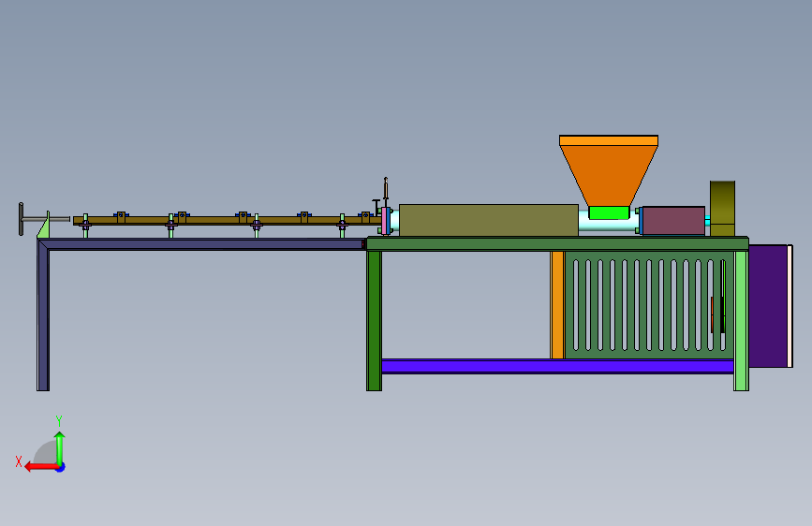This screenshot has width=812, height=526.
Task: Click the red X axis arrow
Action: pyautogui.click(x=41, y=467)
